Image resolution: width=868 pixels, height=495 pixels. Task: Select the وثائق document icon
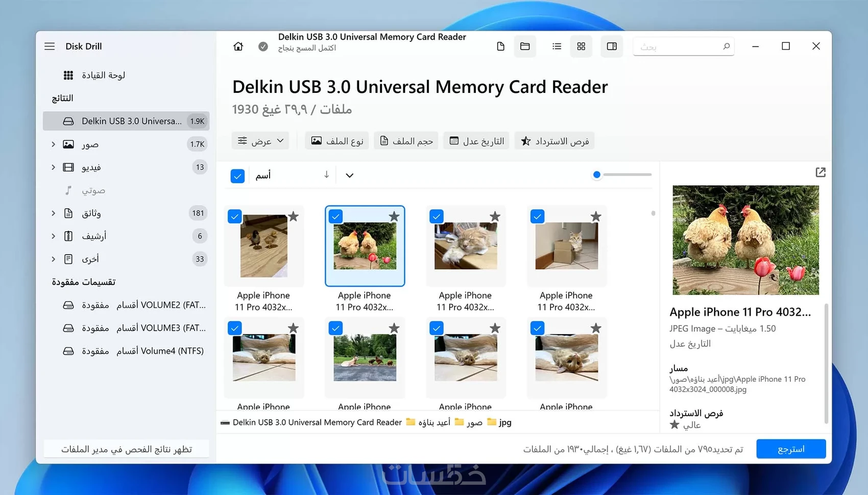point(68,213)
